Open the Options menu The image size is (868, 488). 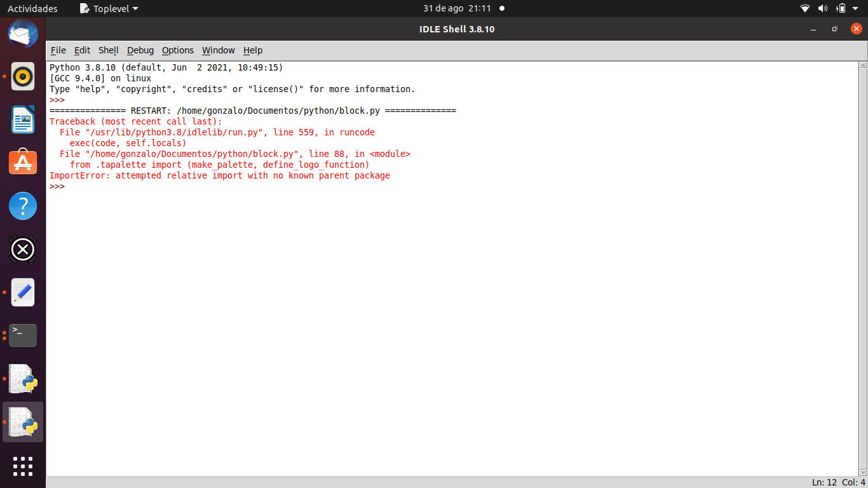click(177, 50)
